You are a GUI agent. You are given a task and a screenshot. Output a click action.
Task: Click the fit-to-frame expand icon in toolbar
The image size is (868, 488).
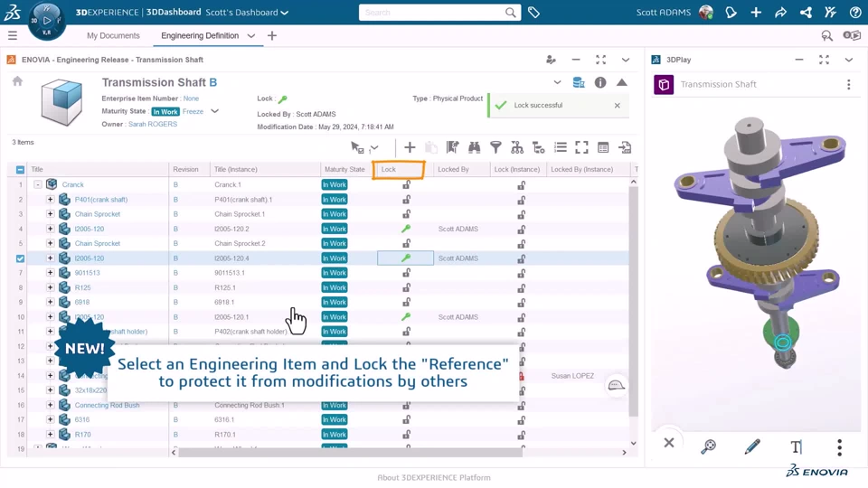tap(581, 147)
